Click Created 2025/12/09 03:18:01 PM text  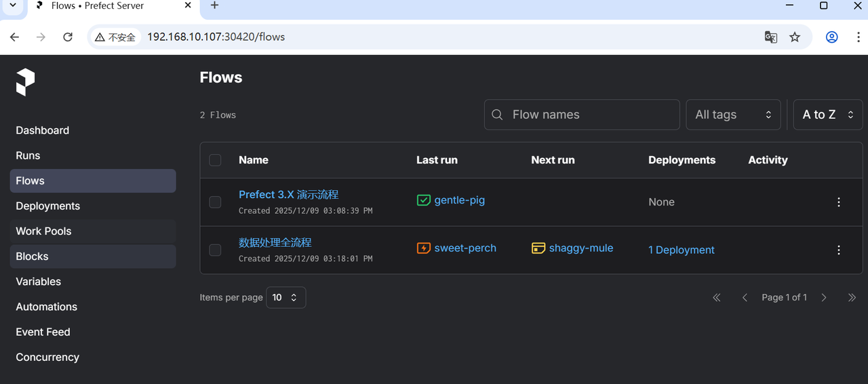click(x=305, y=258)
